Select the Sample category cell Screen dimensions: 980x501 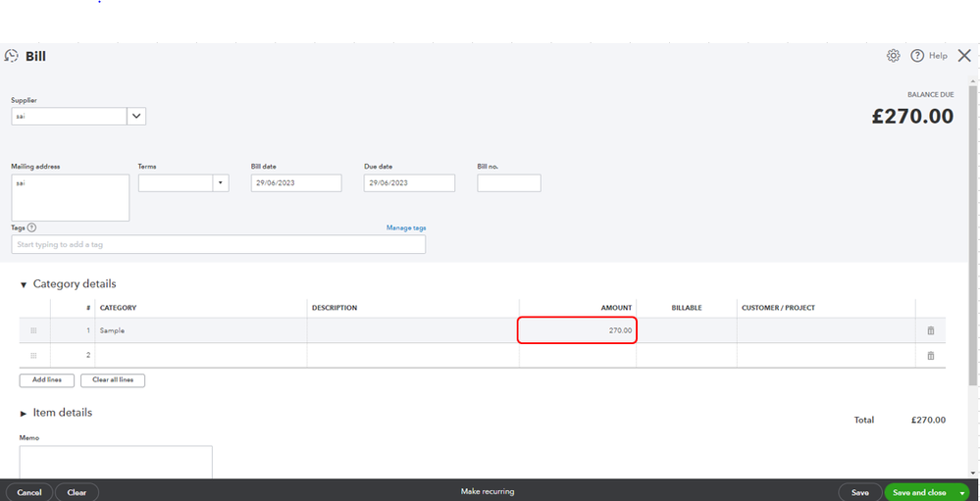tap(201, 330)
